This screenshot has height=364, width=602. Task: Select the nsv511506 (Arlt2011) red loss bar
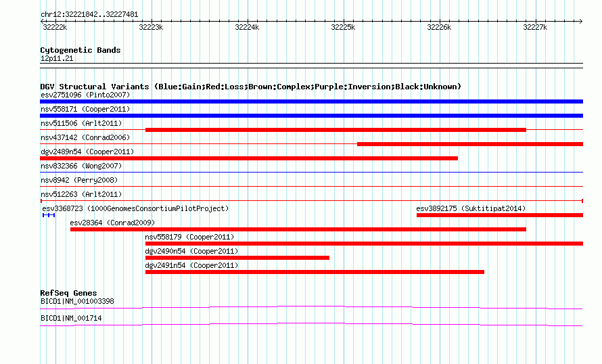(335, 130)
